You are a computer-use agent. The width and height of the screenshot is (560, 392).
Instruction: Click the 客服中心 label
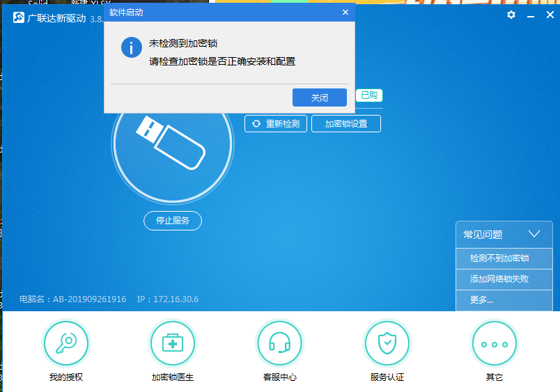click(x=279, y=377)
